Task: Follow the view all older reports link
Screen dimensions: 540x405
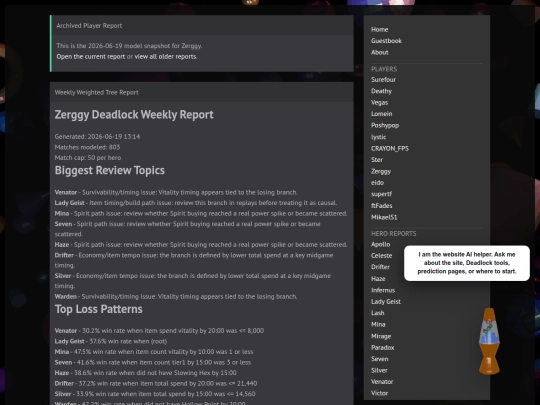Action: (165, 56)
